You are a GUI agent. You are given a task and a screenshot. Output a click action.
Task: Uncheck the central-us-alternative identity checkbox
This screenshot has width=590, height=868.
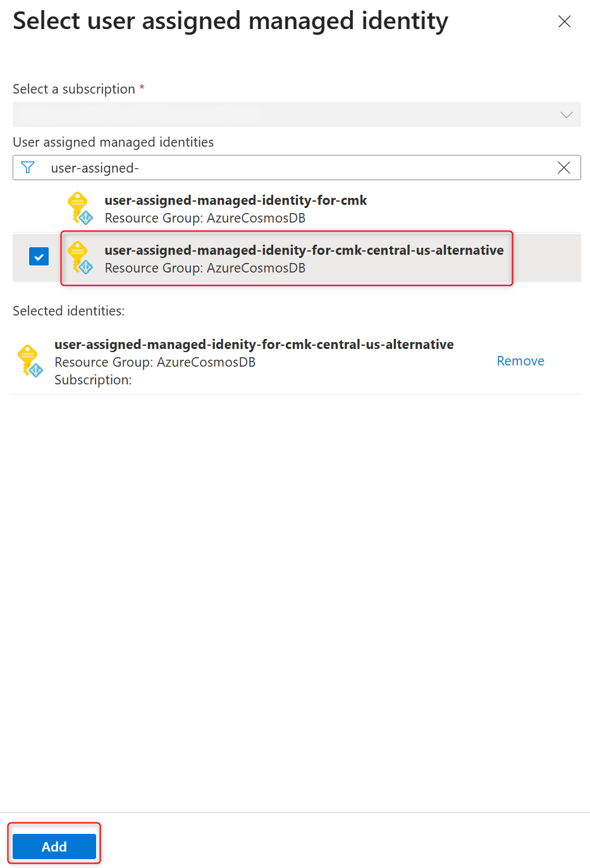(x=39, y=257)
